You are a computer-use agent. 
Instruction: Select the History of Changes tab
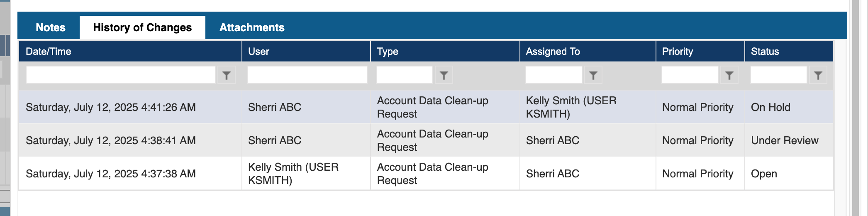pyautogui.click(x=142, y=27)
